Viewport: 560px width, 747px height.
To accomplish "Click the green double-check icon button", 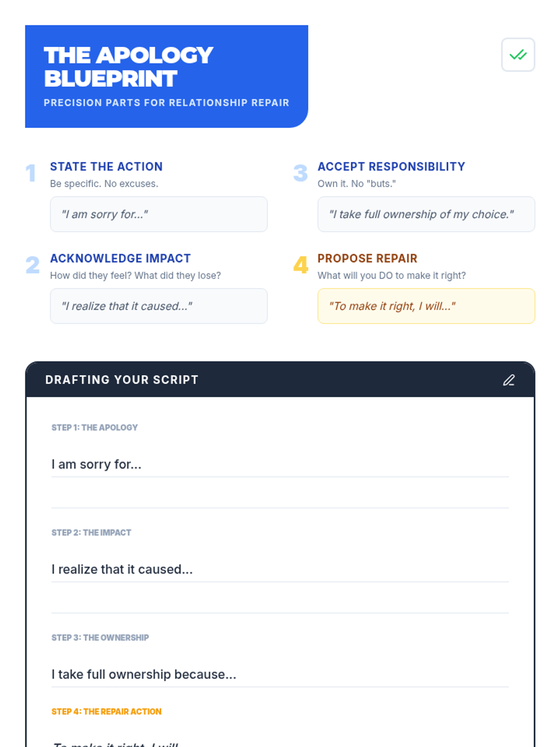I will [518, 55].
